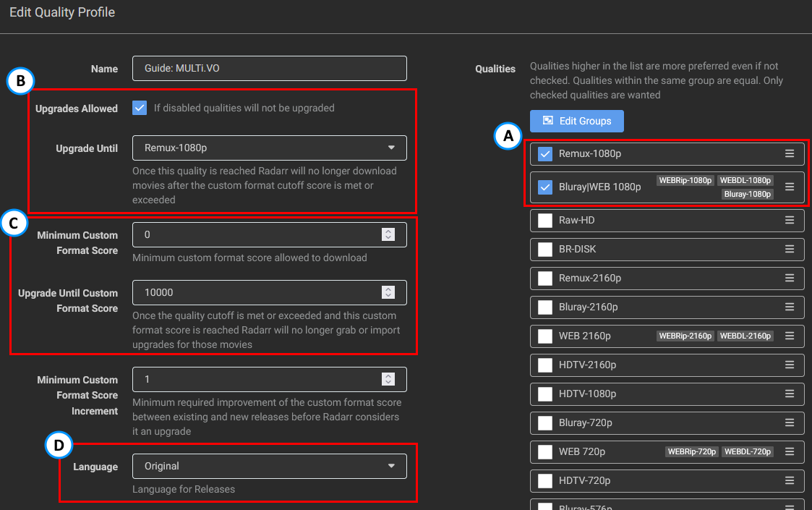Click the reorder handle for HDTV-1080p
812x510 pixels.
(x=790, y=394)
